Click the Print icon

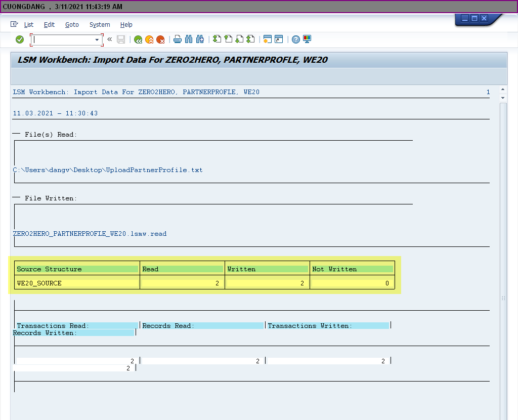click(178, 39)
